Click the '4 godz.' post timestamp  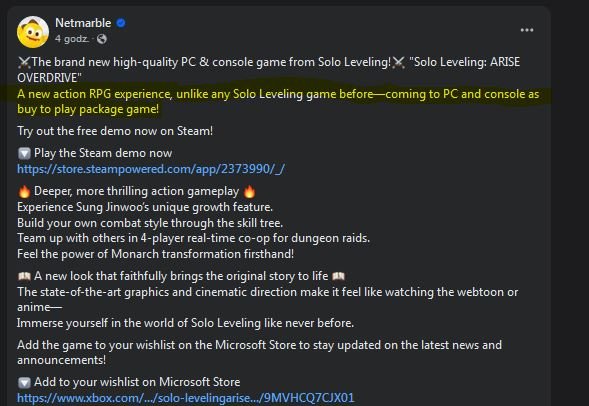pyautogui.click(x=72, y=39)
